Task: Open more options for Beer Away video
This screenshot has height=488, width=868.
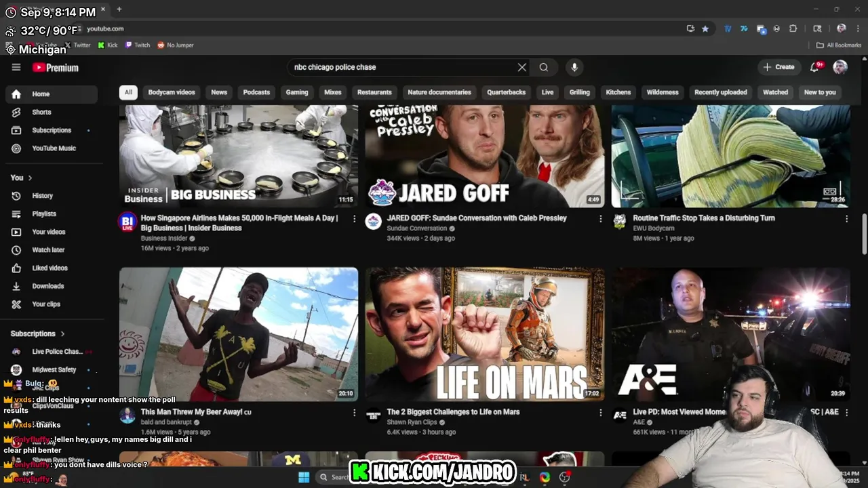Action: pyautogui.click(x=354, y=412)
